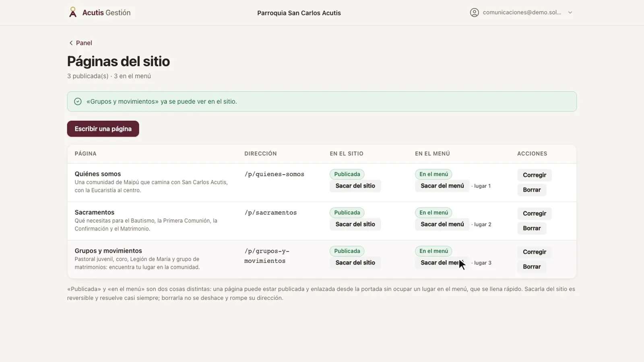This screenshot has height=362, width=644.
Task: Click the Publicada badge for Sacramentos
Action: pyautogui.click(x=347, y=212)
